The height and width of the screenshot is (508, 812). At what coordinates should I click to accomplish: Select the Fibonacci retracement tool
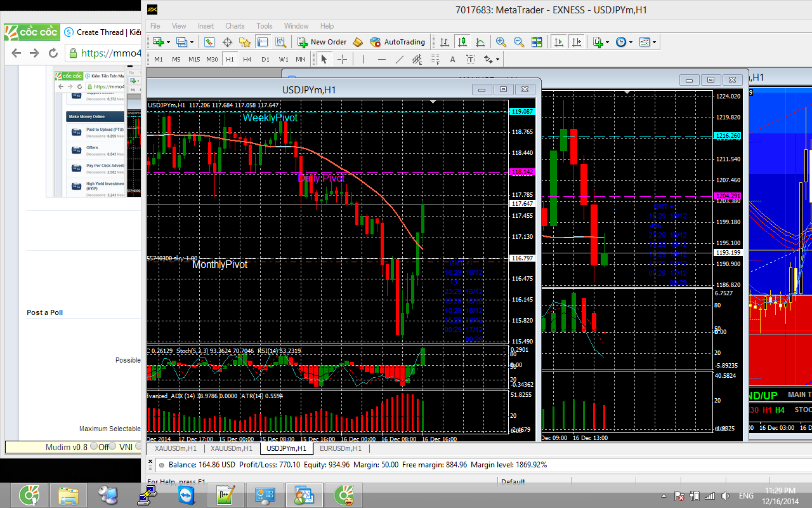click(435, 59)
